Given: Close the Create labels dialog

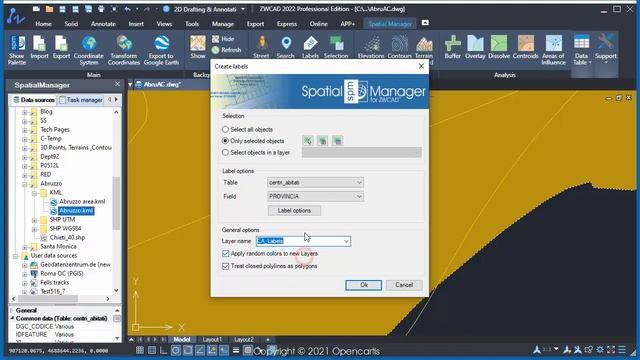Looking at the screenshot, I should point(421,66).
